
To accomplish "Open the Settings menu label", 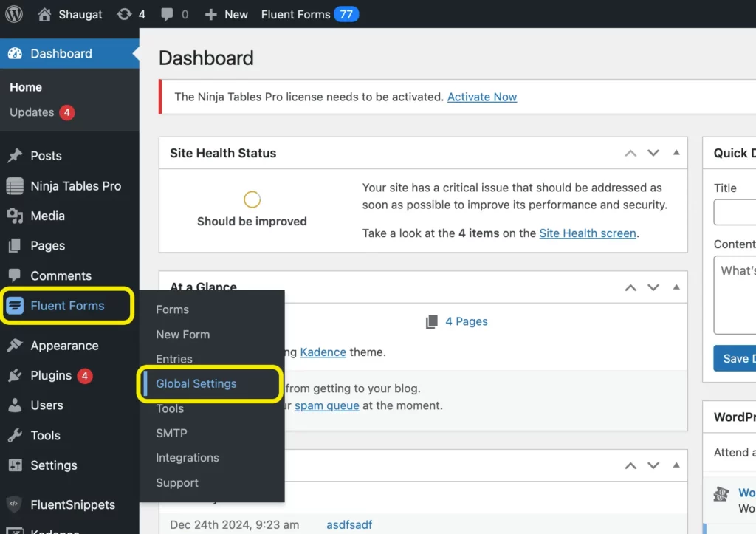I will [x=54, y=465].
